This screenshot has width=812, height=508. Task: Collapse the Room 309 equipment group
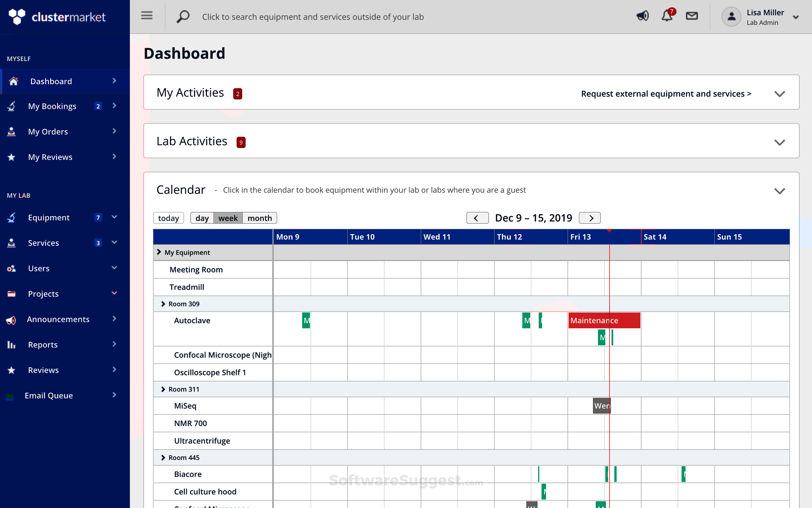163,304
